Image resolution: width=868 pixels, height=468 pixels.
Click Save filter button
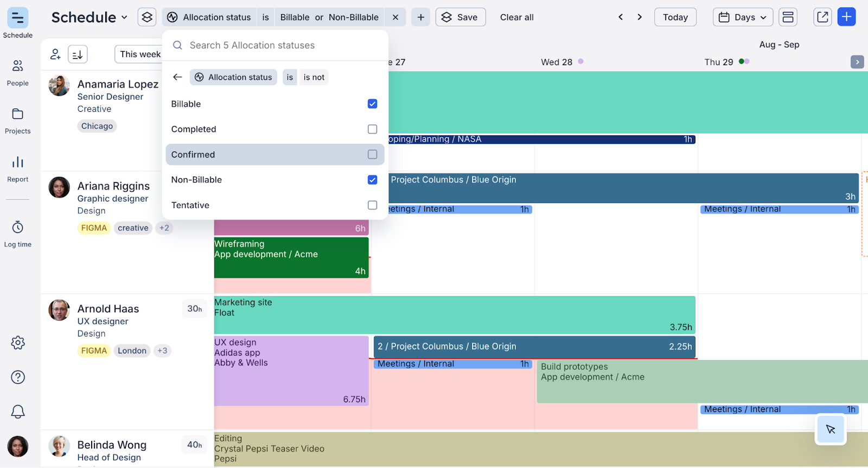pos(460,17)
